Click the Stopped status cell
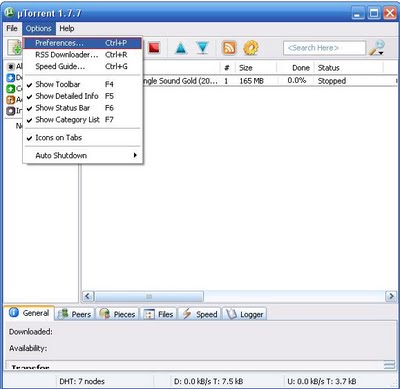The width and height of the screenshot is (400, 389). point(332,81)
